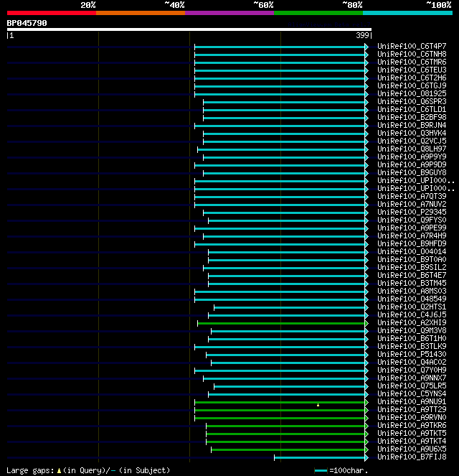
Task: Click the UniRef100_Q6SPR3 subject name
Action: 412,101
